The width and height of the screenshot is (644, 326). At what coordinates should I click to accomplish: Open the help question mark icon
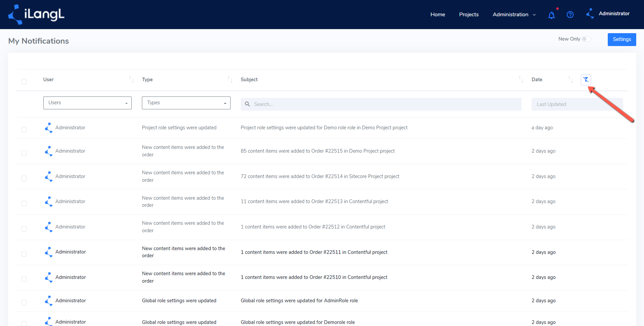click(570, 15)
